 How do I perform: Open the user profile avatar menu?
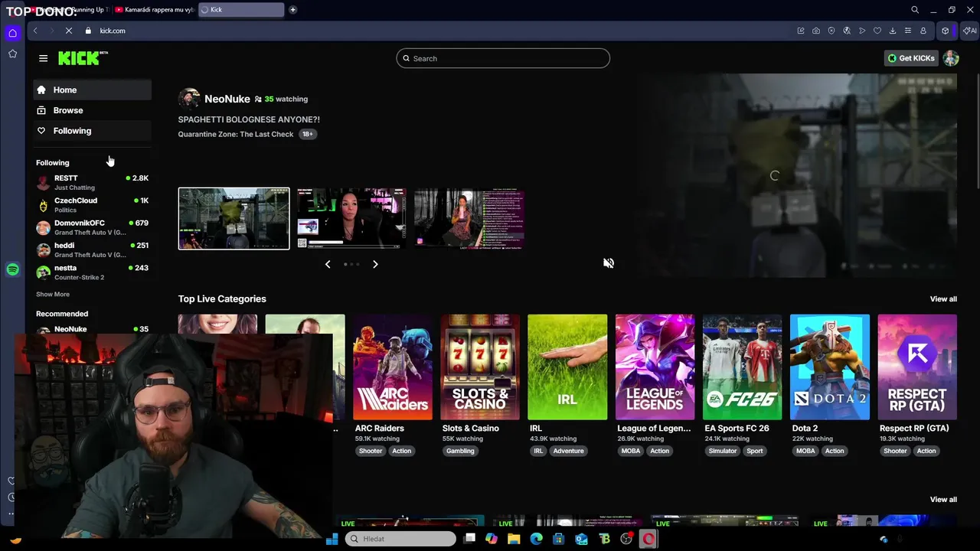951,58
